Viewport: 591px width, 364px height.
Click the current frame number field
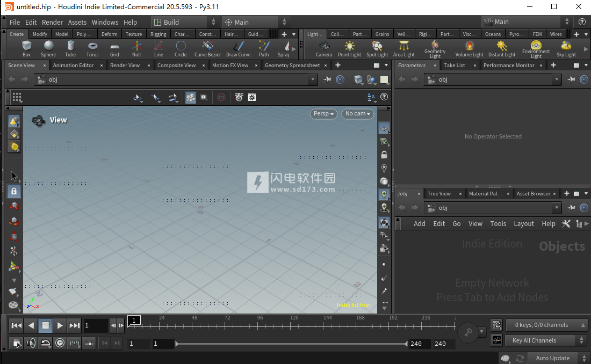pyautogui.click(x=96, y=325)
